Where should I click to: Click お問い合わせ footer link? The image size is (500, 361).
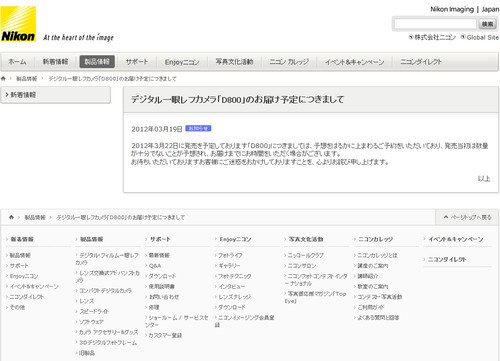click(164, 297)
